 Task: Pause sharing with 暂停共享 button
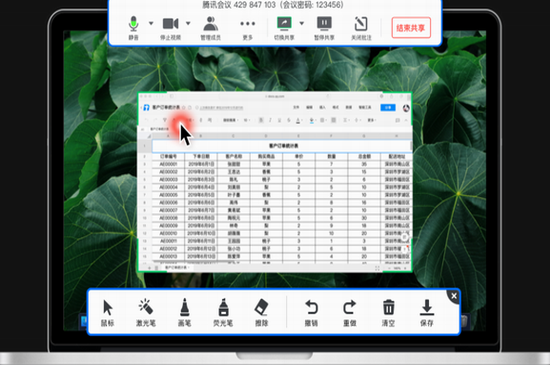(x=324, y=28)
